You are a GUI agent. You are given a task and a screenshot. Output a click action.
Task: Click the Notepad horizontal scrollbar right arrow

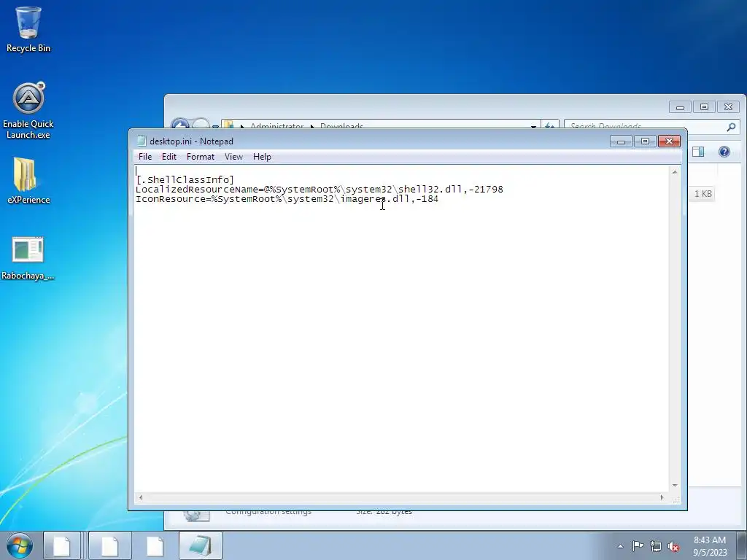point(662,497)
